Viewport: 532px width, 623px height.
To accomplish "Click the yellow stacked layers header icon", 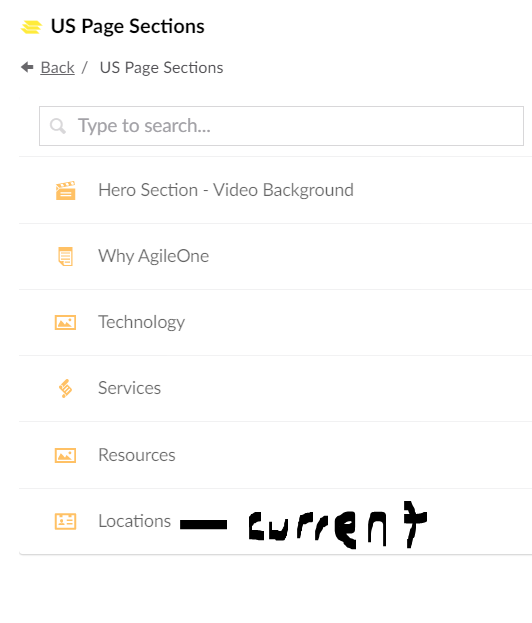I will [x=31, y=27].
